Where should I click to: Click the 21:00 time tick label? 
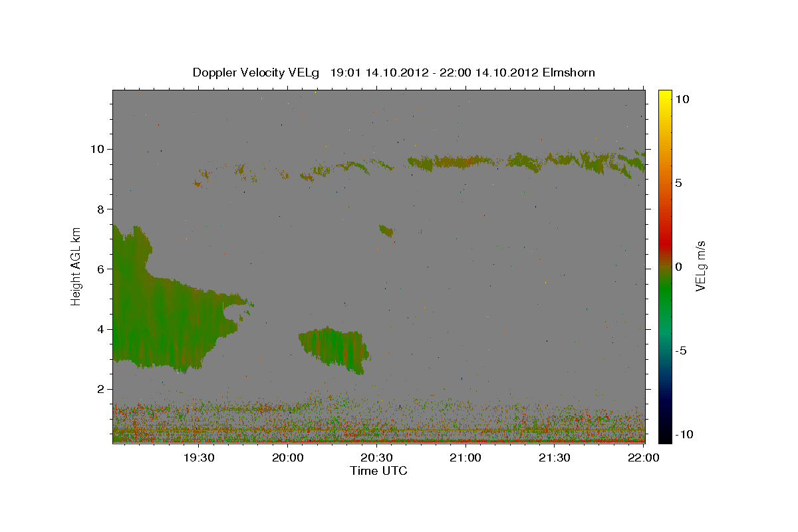click(x=465, y=458)
